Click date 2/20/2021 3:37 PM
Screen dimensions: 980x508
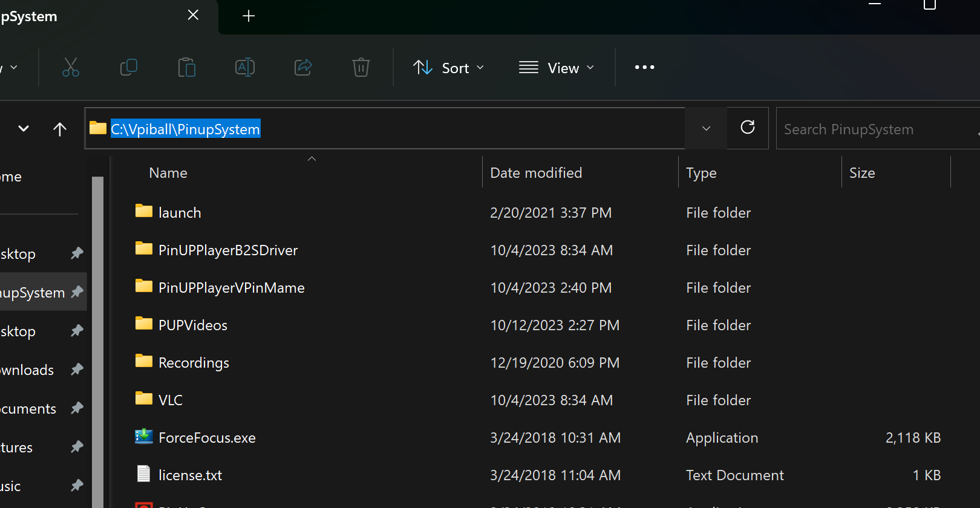pos(551,213)
